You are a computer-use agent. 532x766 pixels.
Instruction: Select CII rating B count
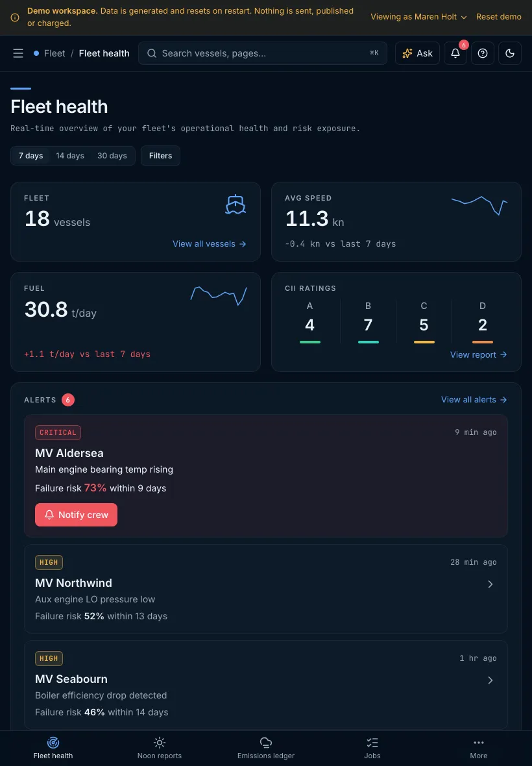click(369, 325)
